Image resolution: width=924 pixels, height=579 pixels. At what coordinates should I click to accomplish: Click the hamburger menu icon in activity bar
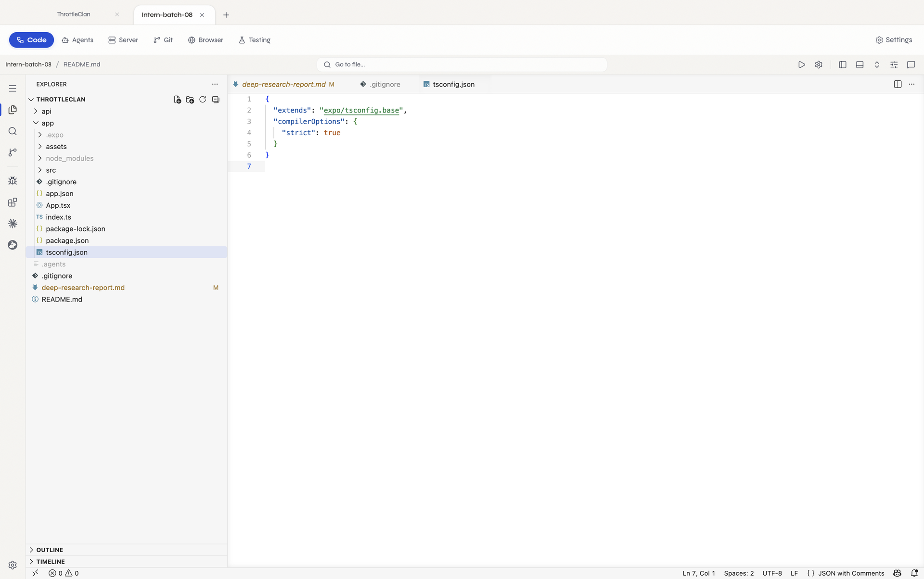[13, 88]
